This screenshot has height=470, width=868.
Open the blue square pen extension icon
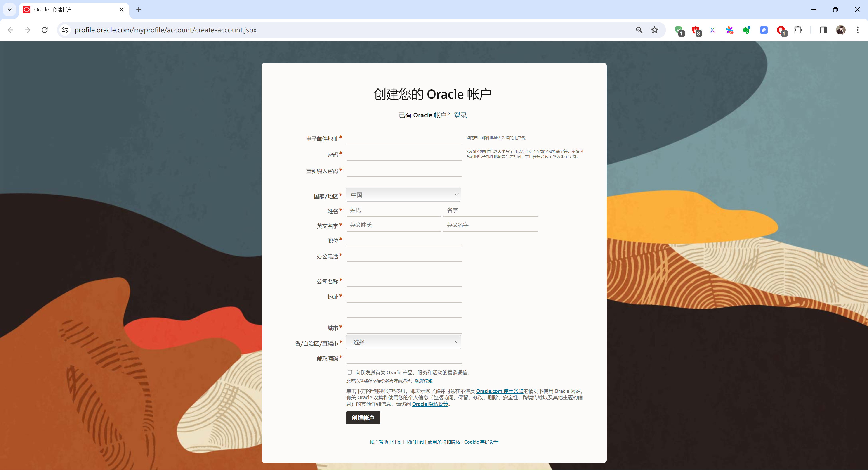tap(764, 30)
